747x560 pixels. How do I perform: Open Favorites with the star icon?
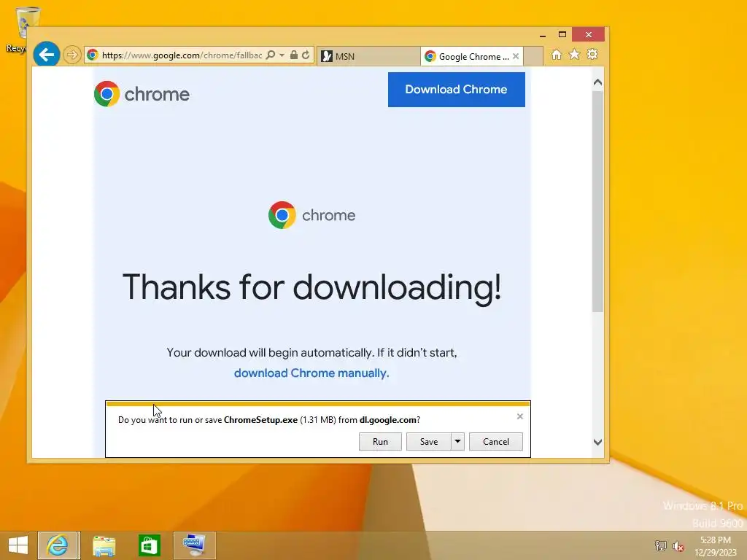point(575,55)
